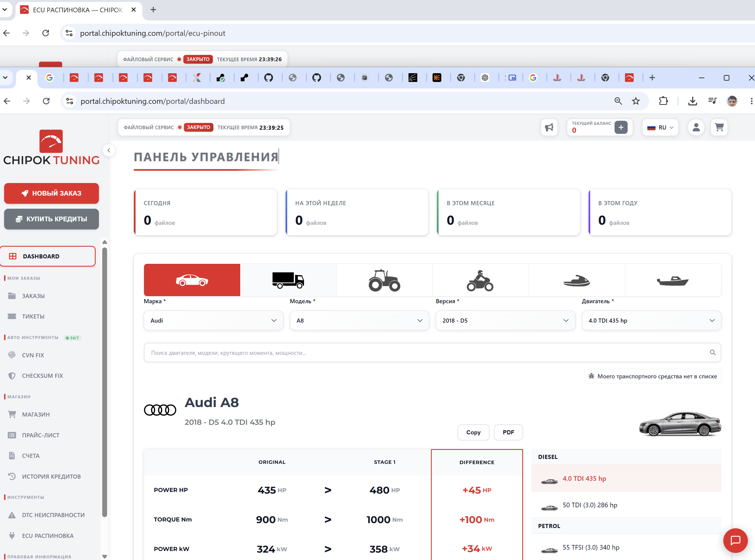The height and width of the screenshot is (560, 755).
Task: Open the Модель dropdown showing A8
Action: [x=359, y=320]
